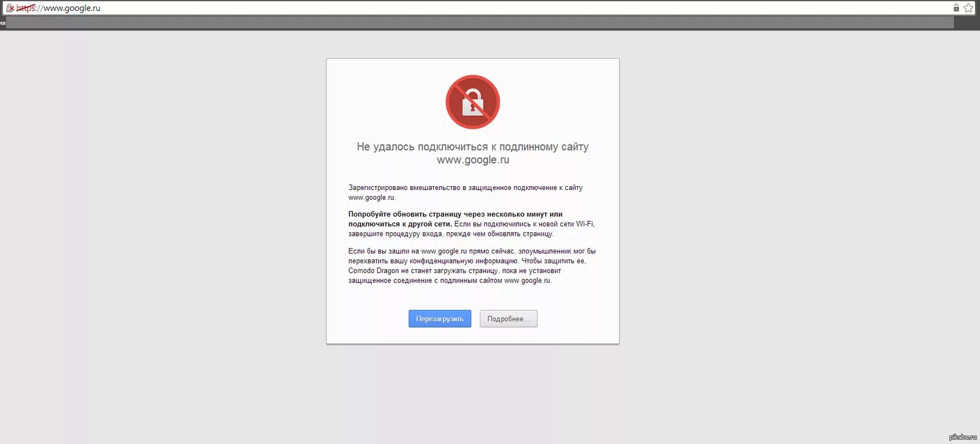This screenshot has width=980, height=444.
Task: Open details via the Подробнее... button
Action: [508, 318]
